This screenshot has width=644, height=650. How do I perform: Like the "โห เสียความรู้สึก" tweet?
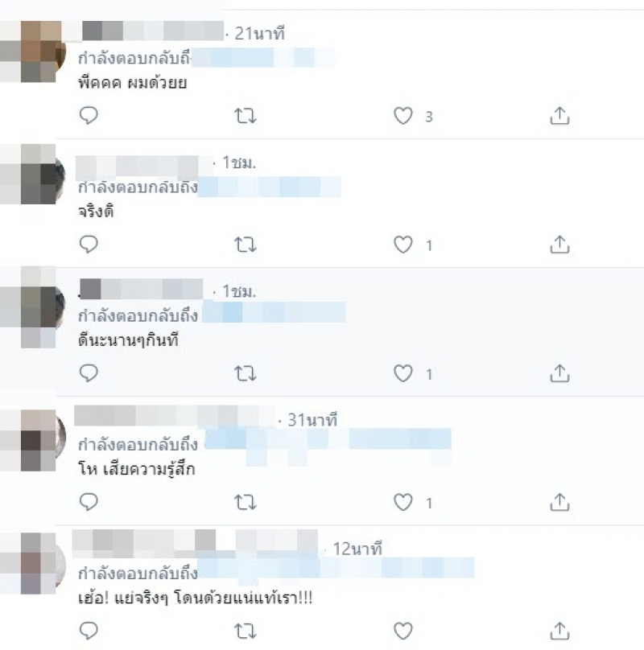403,503
